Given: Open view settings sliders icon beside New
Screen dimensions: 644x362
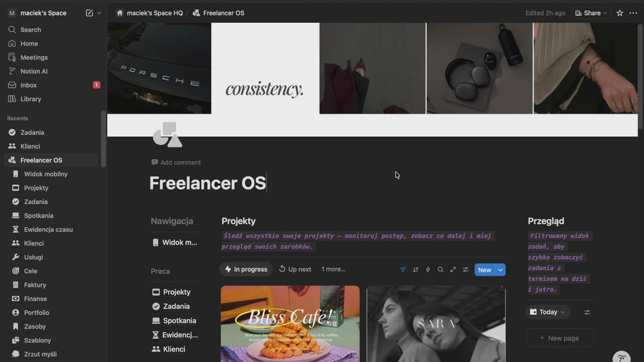Looking at the screenshot, I should (x=465, y=270).
